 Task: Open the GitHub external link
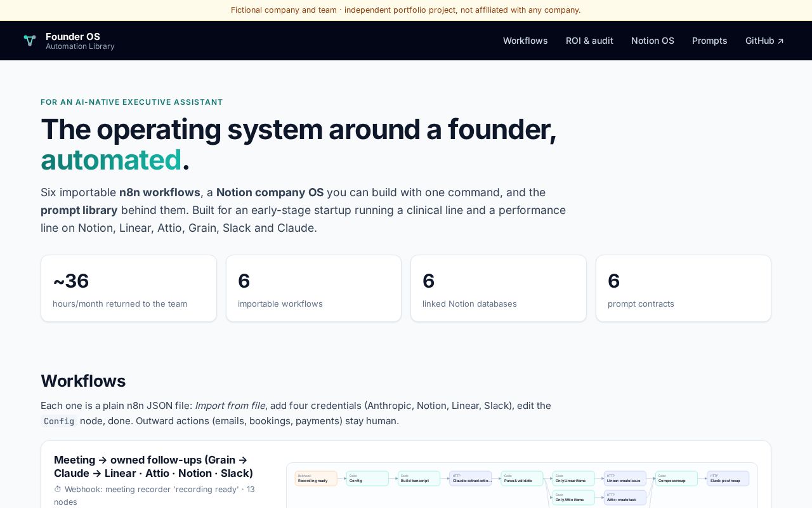764,41
